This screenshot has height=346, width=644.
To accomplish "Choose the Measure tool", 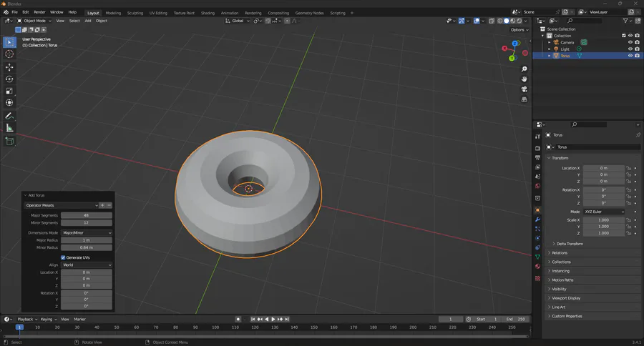I will [9, 129].
